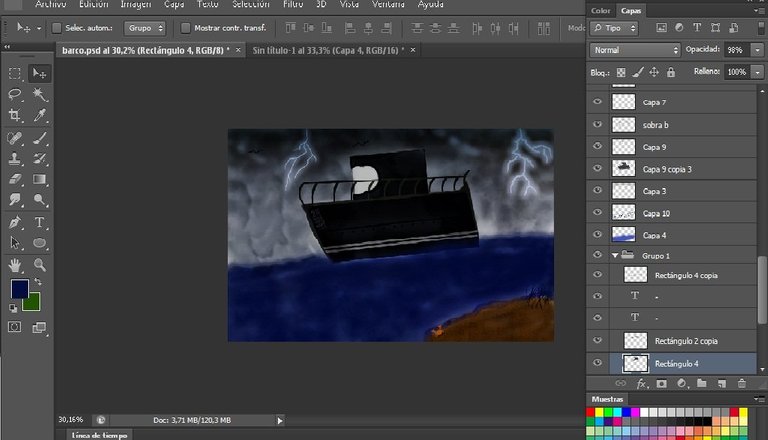The width and height of the screenshot is (768, 440).
Task: Open the Normal blend mode dropdown
Action: point(635,50)
